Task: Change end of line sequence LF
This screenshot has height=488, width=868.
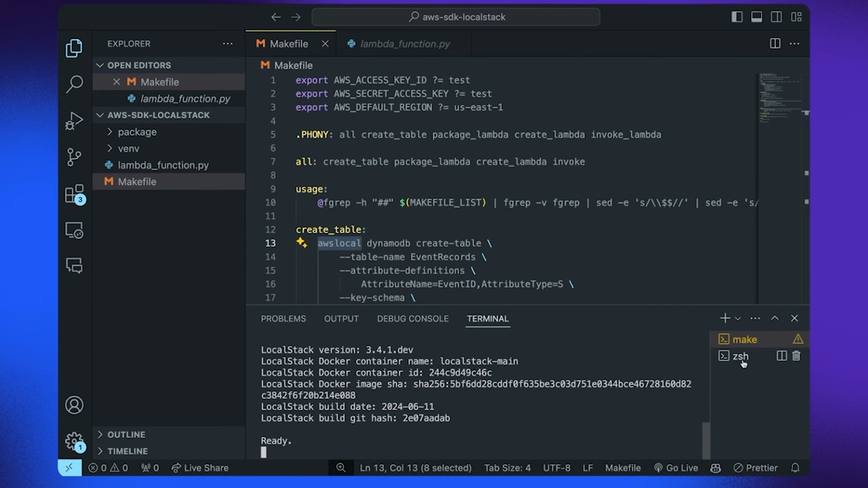Action: click(x=588, y=468)
